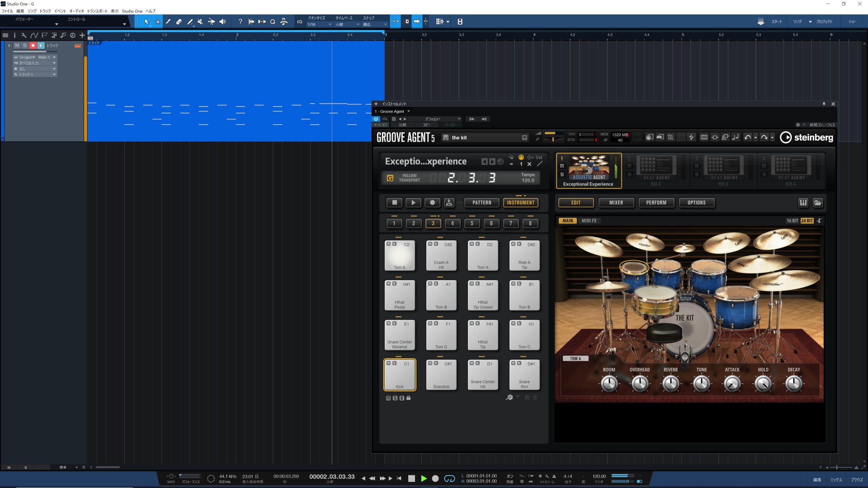Solo track 1 with S button
Image resolution: width=868 pixels, height=488 pixels.
point(25,45)
